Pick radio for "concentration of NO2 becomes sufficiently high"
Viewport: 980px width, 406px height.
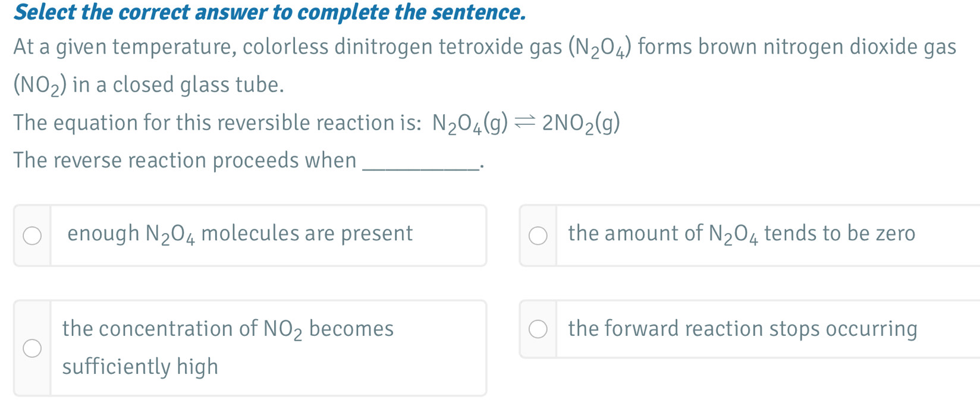pyautogui.click(x=32, y=348)
